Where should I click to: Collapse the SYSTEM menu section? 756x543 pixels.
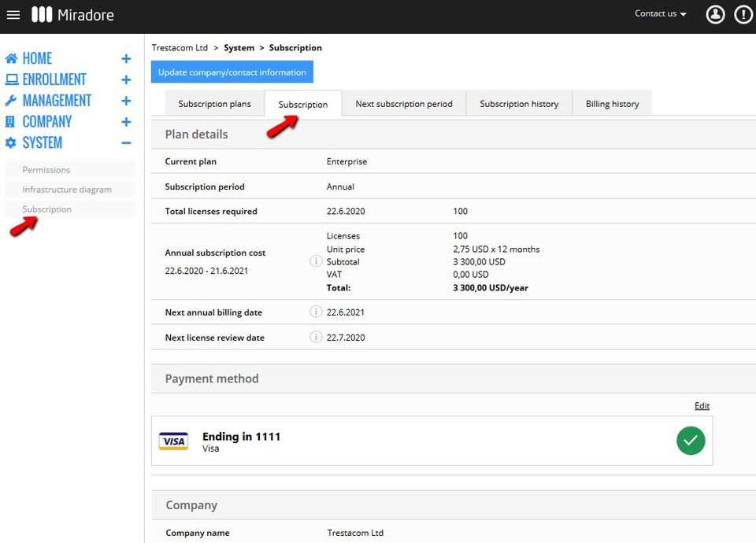[126, 143]
